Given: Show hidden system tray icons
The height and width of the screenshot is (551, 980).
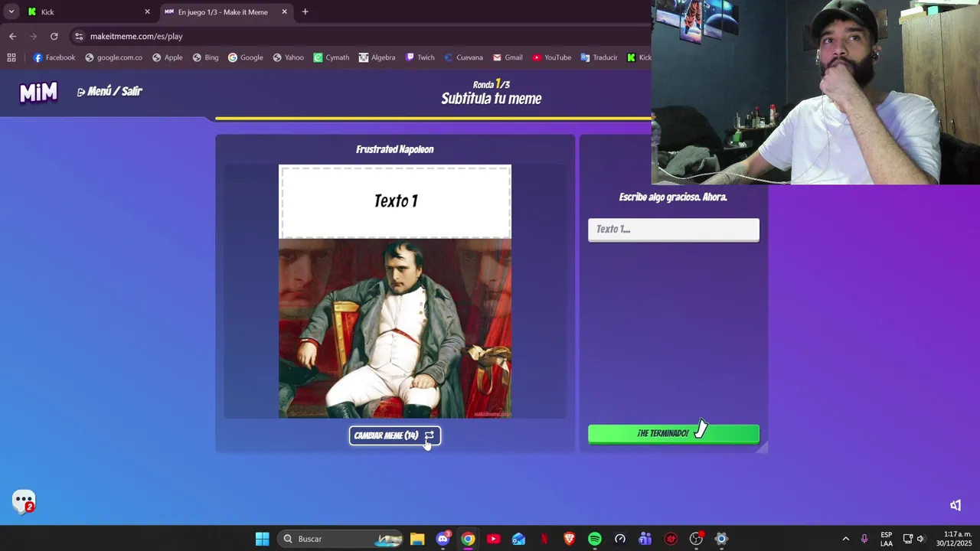Looking at the screenshot, I should 845,539.
